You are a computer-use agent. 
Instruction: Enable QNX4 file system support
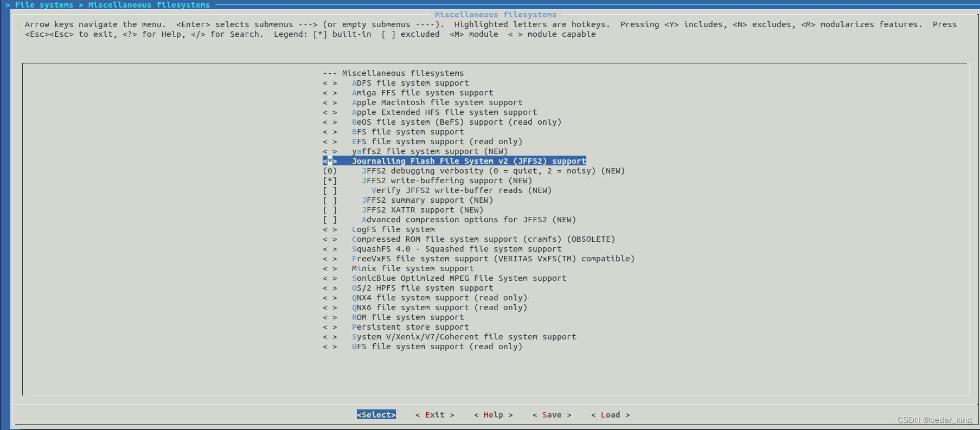pos(425,298)
